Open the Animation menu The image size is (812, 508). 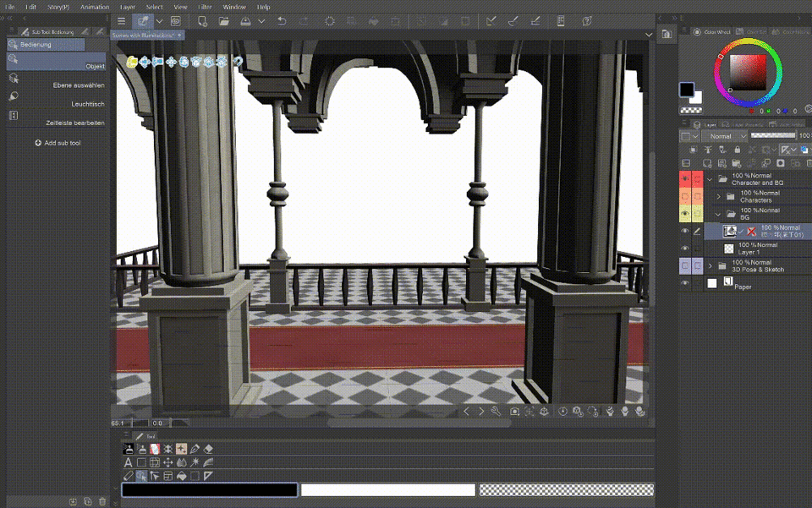pos(95,7)
